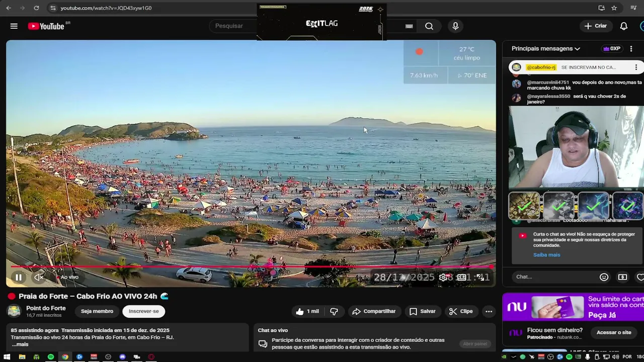Open the Opera GX taskbar icon
This screenshot has height=362, width=644.
(x=151, y=357)
